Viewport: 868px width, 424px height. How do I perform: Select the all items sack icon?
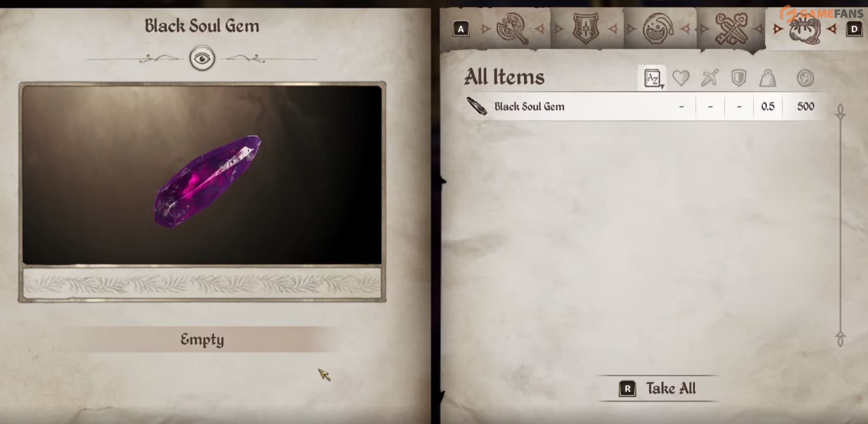point(805,28)
